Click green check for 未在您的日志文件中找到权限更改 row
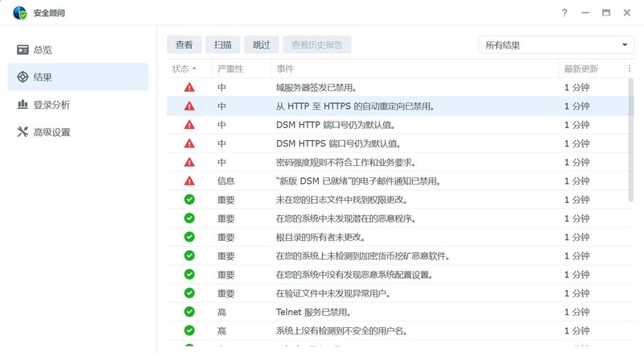Viewport: 644px width, 353px height. click(189, 200)
